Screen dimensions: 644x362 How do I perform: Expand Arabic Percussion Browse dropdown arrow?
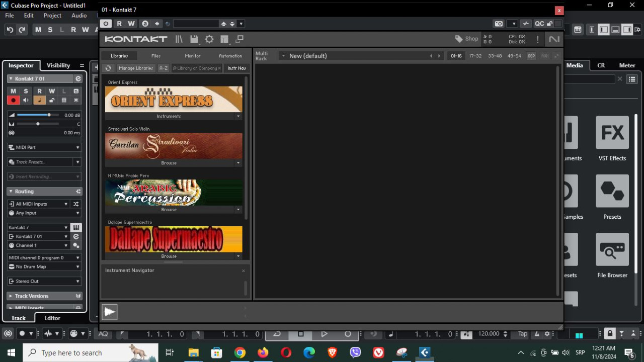coord(238,210)
